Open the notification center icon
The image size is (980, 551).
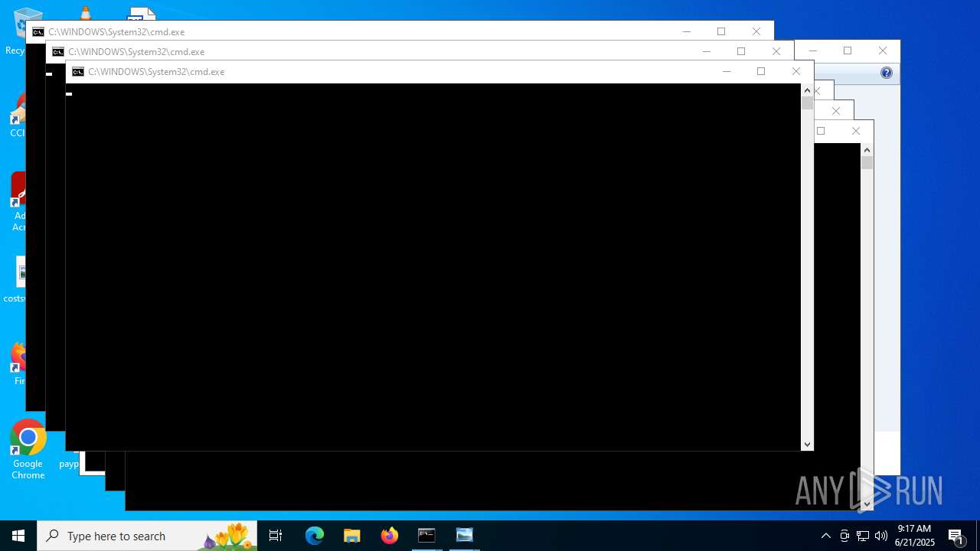coord(955,536)
